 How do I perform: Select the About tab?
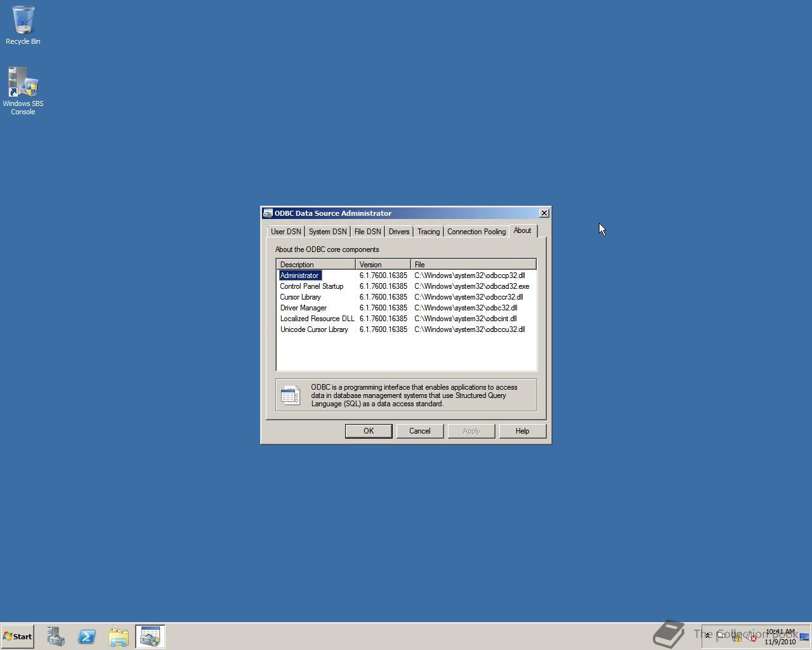[x=523, y=230]
